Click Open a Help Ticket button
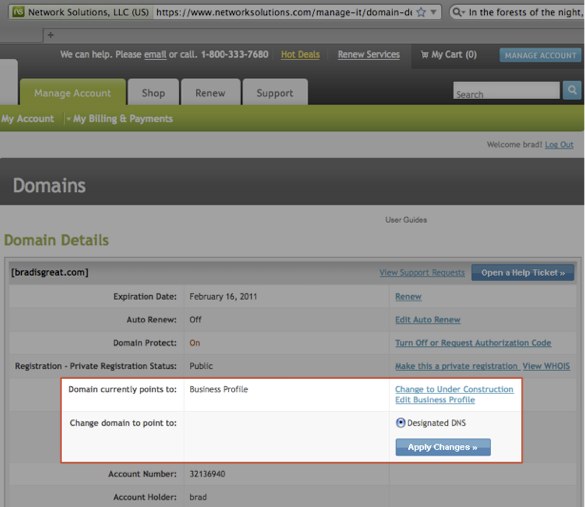Image resolution: width=585 pixels, height=507 pixels. [x=523, y=272]
